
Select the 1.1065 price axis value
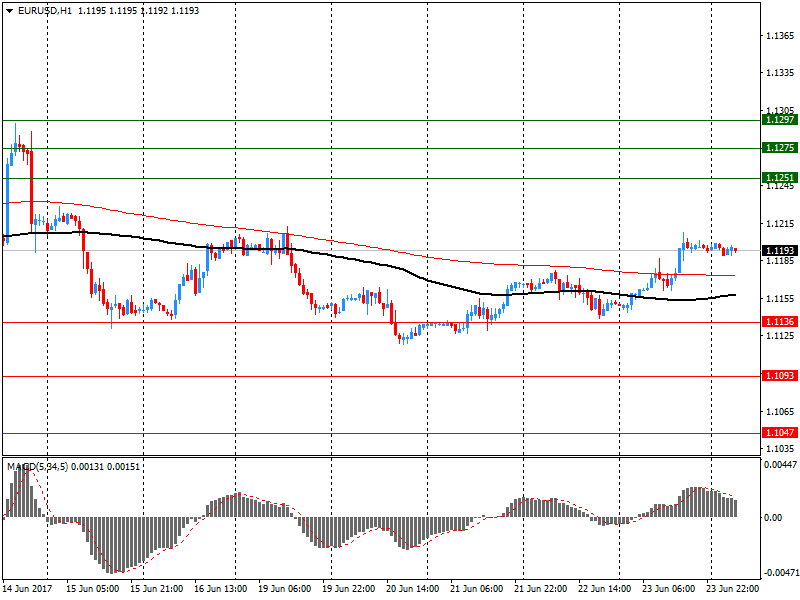click(x=780, y=411)
